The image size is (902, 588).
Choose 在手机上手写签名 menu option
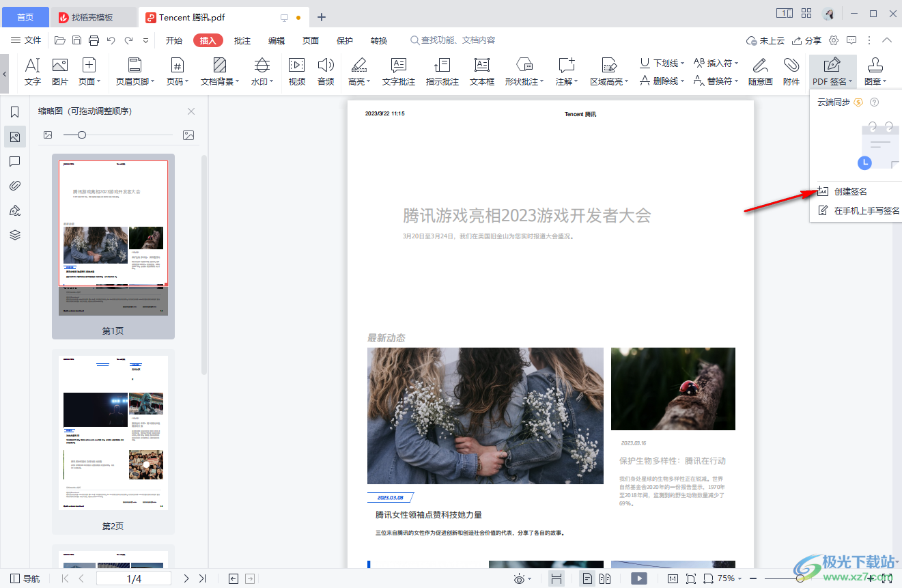click(x=858, y=211)
